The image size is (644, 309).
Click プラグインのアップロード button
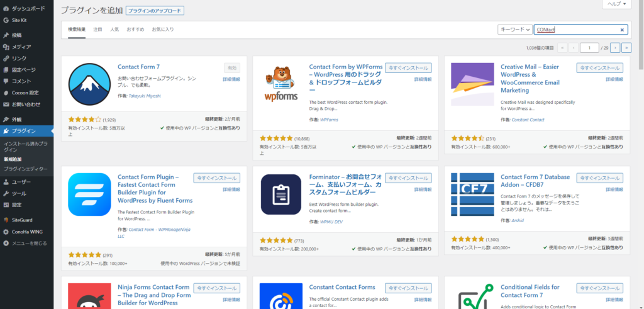pos(155,11)
